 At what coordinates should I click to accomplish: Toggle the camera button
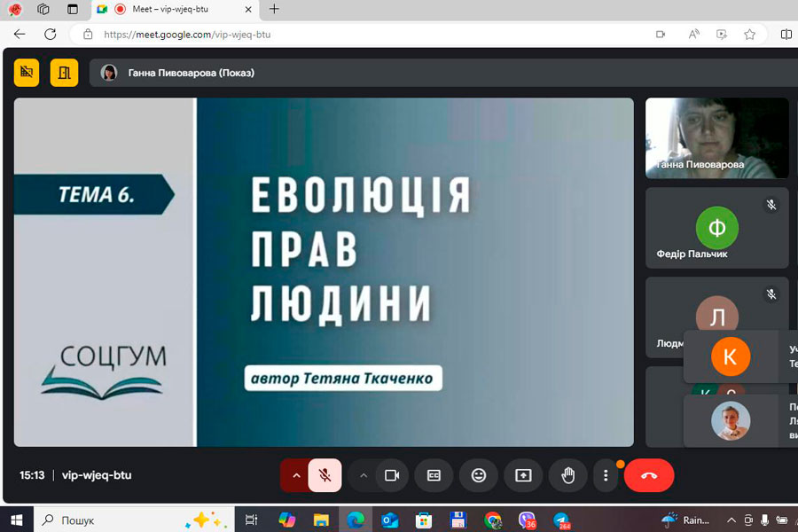click(x=392, y=475)
